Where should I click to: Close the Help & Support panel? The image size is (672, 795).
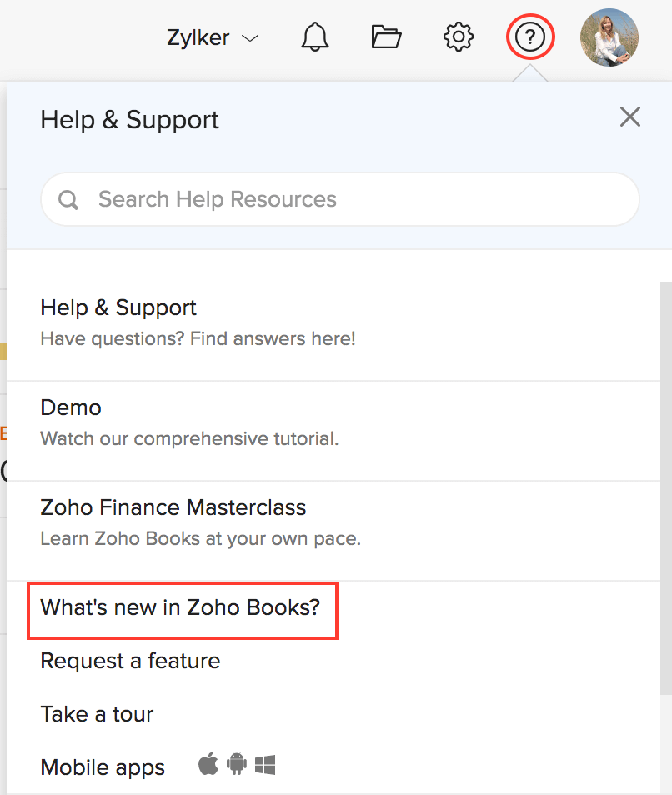[x=630, y=117]
